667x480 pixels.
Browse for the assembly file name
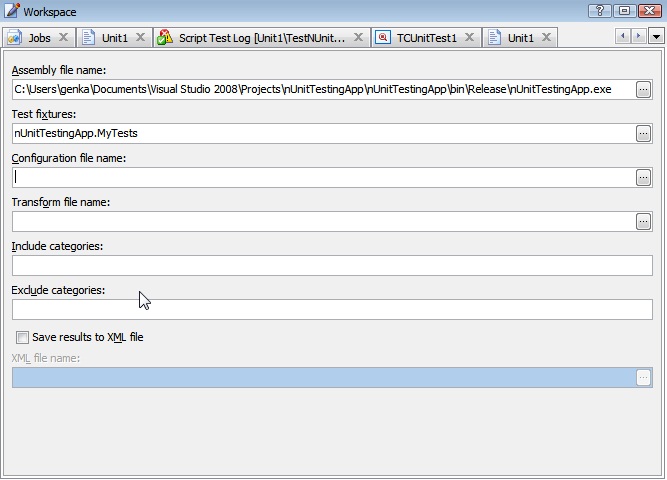(643, 90)
